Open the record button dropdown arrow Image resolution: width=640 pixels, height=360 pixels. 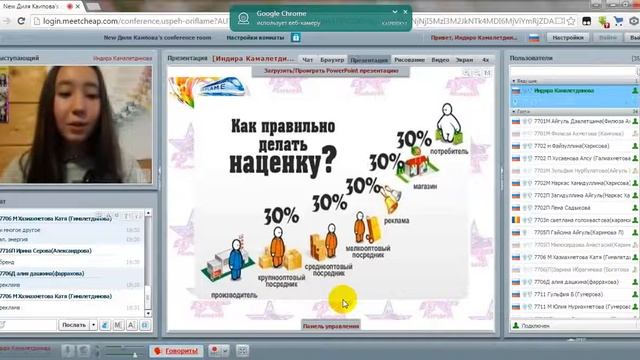[225, 350]
